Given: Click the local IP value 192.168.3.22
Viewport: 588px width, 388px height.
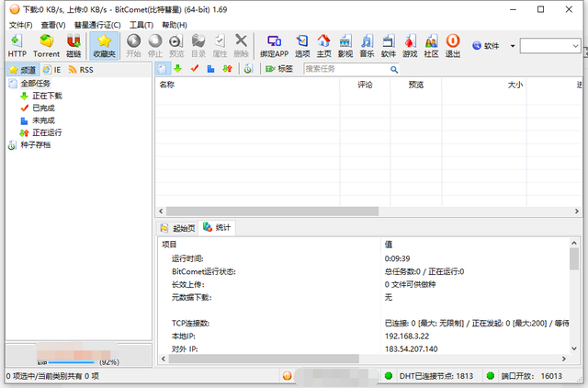Looking at the screenshot, I should 407,337.
